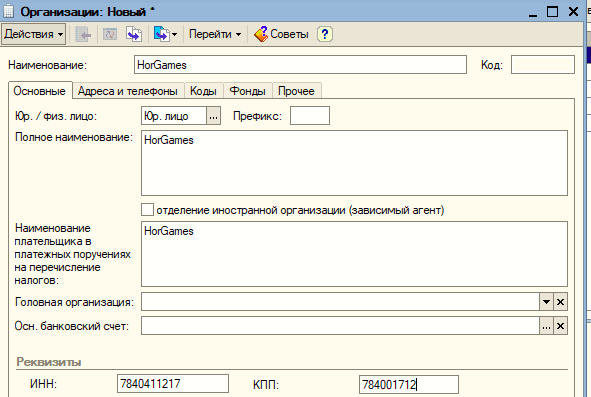Click the ellipsis button beside Юр. лицо
591x397 pixels.
[213, 116]
